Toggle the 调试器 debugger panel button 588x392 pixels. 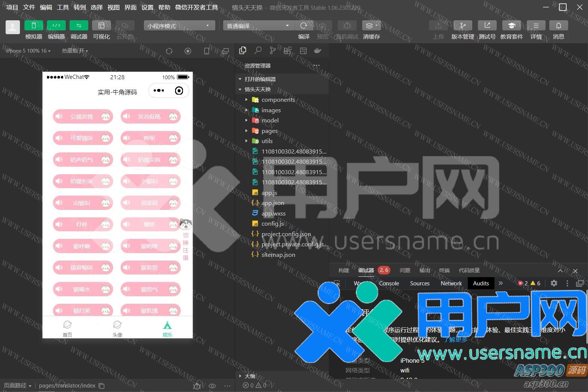79,26
